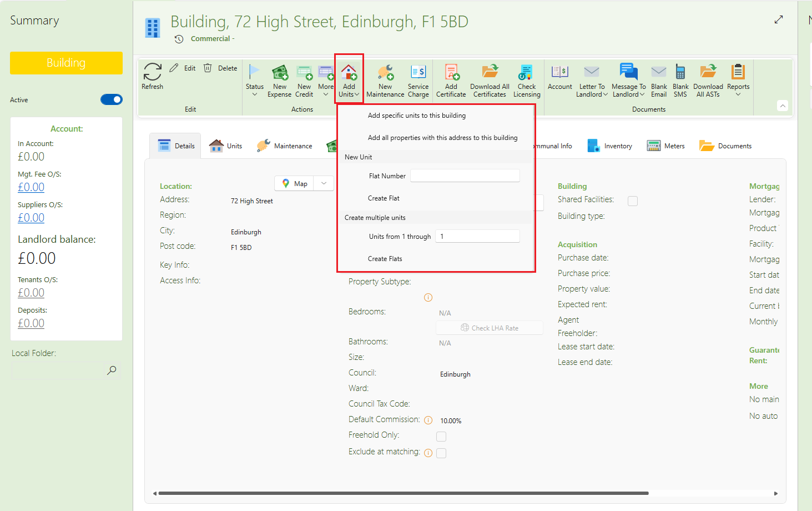Tick the Shared Facilities checkbox

coord(633,201)
